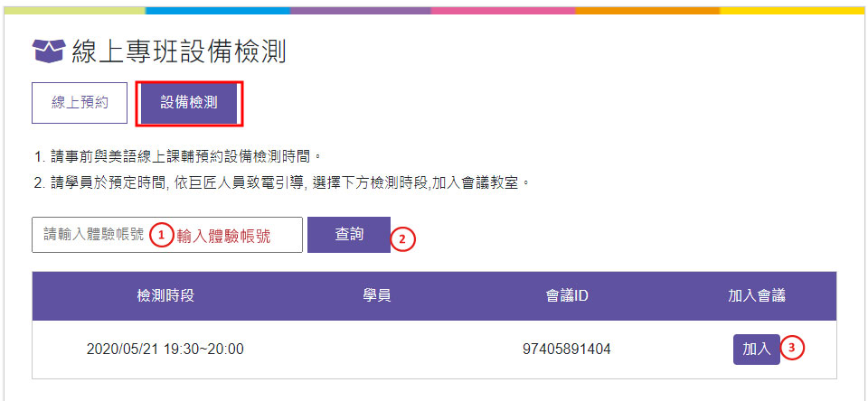Click the red circled number 3 marker
The width and height of the screenshot is (868, 401).
click(792, 348)
